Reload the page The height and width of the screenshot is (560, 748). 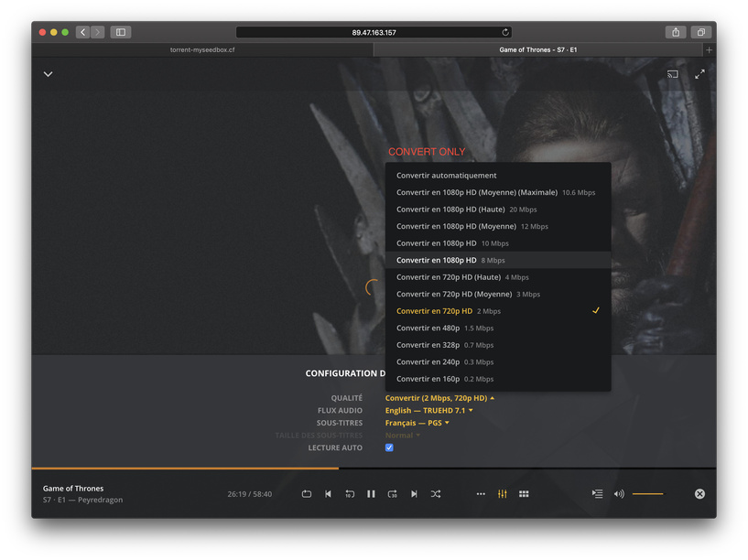[505, 32]
